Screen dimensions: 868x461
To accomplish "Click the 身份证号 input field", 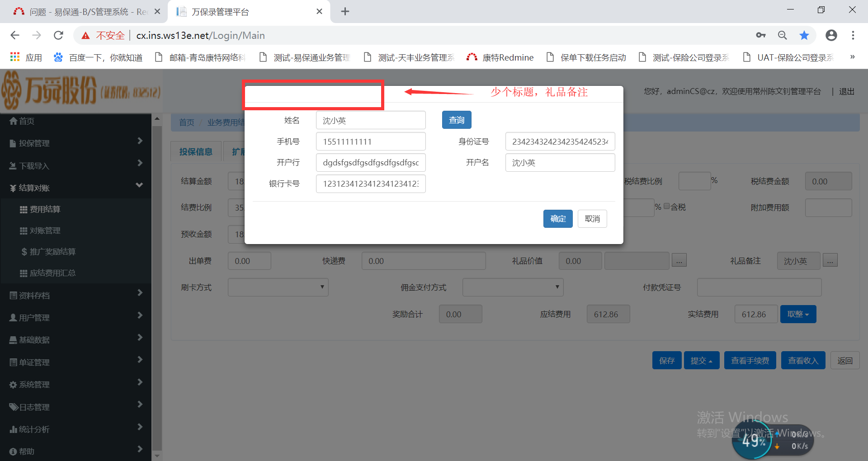I will (x=560, y=141).
